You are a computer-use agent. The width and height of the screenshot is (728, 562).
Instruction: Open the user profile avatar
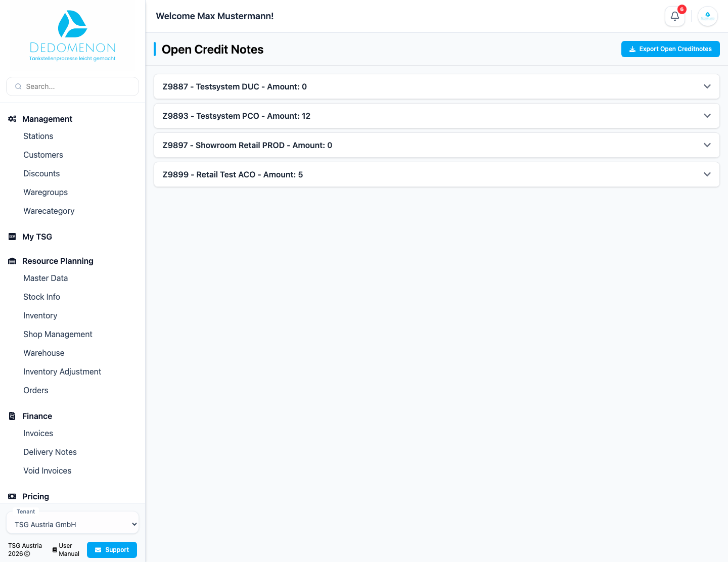pyautogui.click(x=708, y=16)
